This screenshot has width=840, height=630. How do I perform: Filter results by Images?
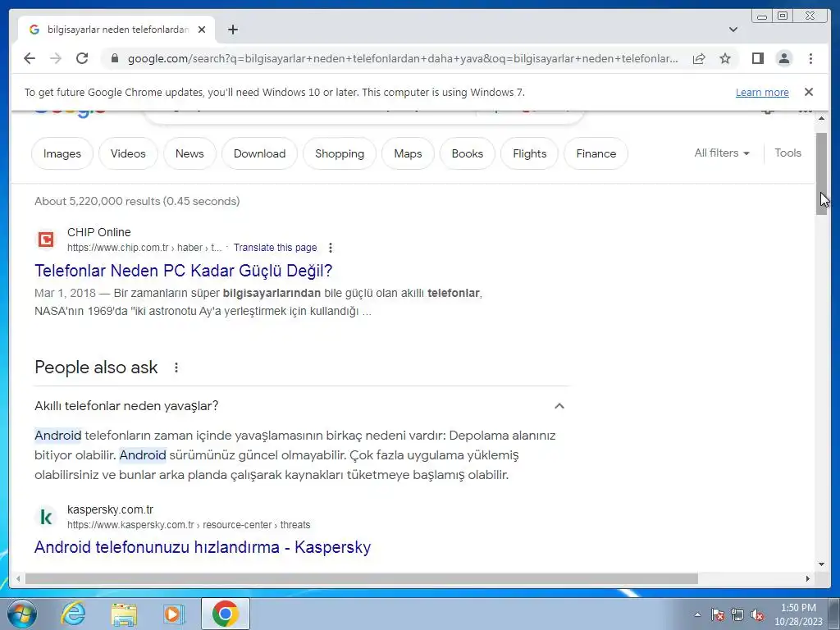click(62, 153)
